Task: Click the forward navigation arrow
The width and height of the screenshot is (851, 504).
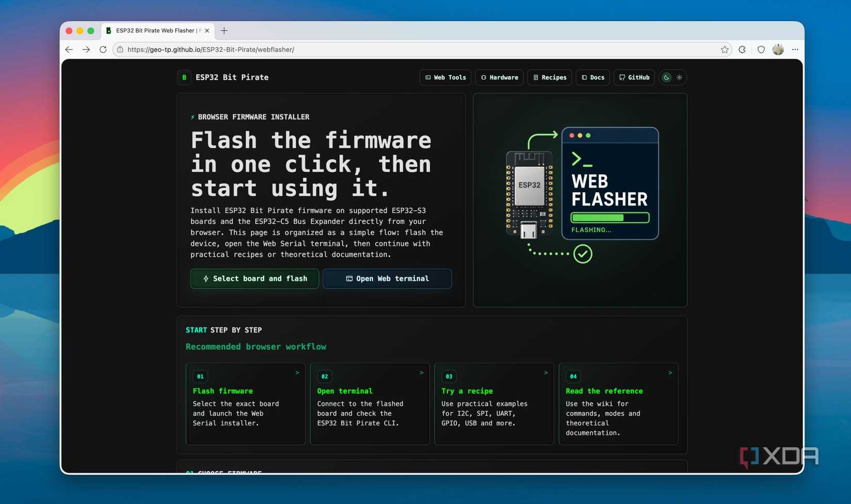Action: [86, 49]
